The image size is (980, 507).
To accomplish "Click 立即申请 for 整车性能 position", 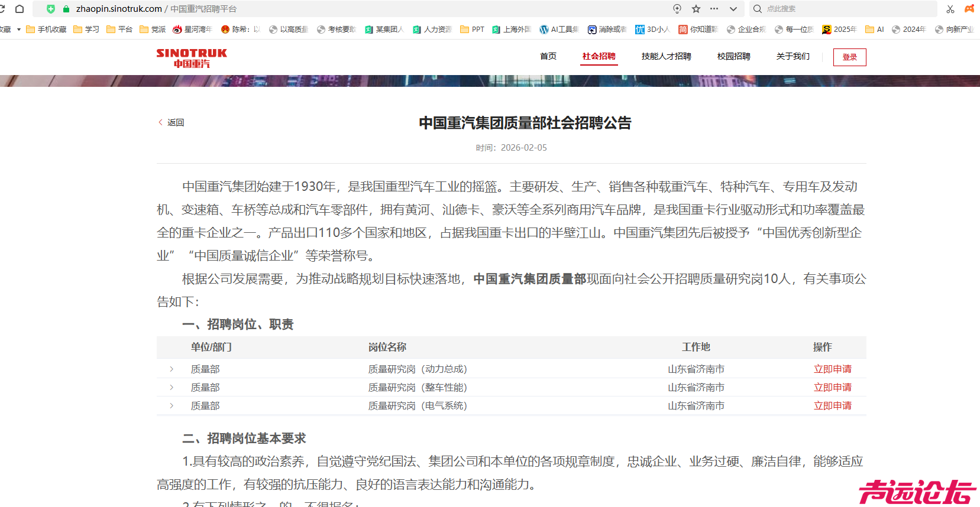I will point(833,387).
